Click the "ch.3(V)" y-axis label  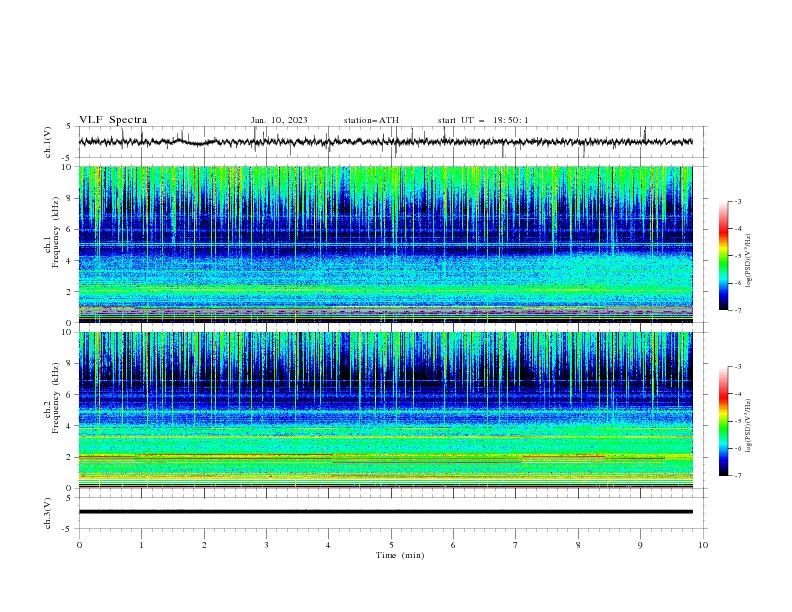(48, 513)
